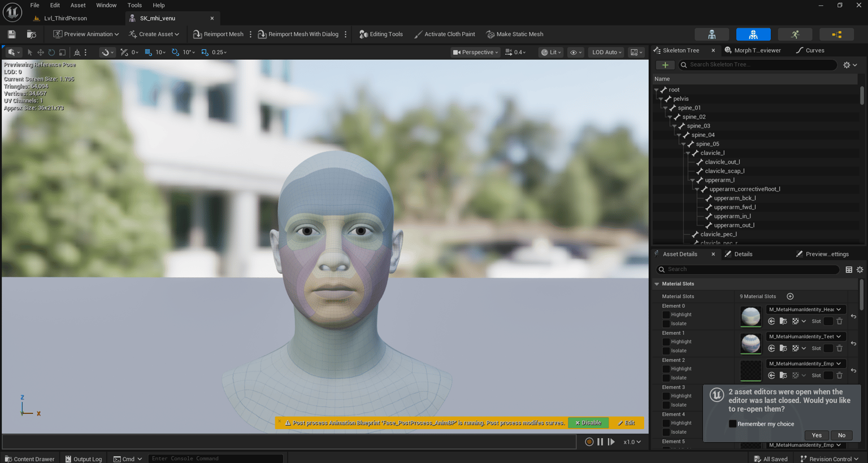
Task: Click the Search Skeleton Tree field
Action: pyautogui.click(x=758, y=65)
